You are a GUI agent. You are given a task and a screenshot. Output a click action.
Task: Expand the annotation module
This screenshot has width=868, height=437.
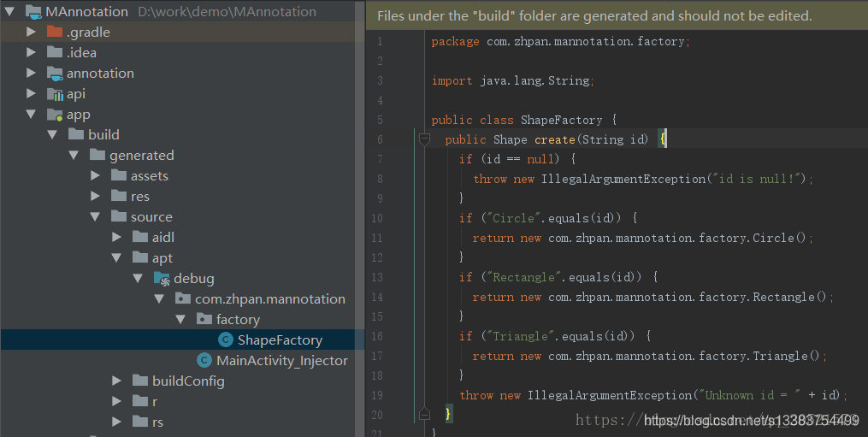point(31,73)
